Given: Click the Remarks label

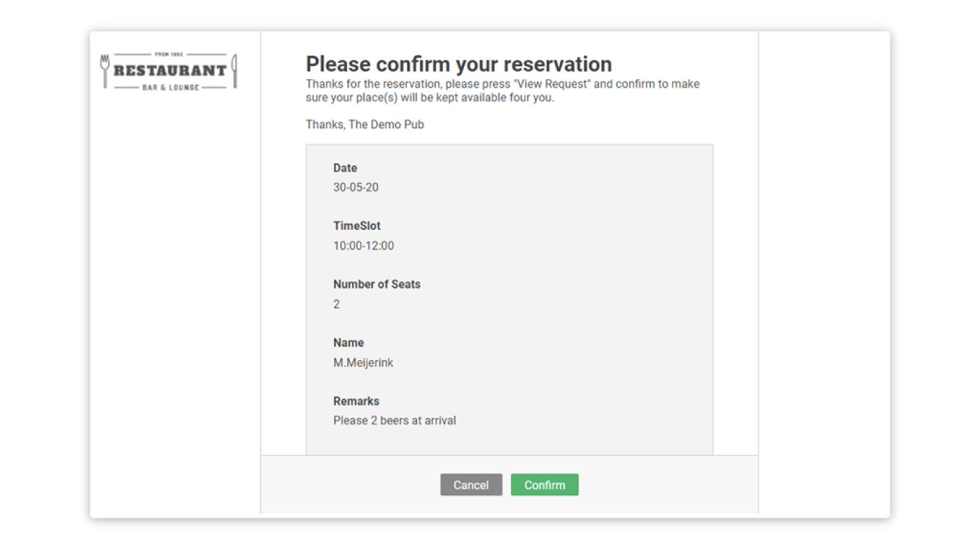Looking at the screenshot, I should pyautogui.click(x=356, y=401).
